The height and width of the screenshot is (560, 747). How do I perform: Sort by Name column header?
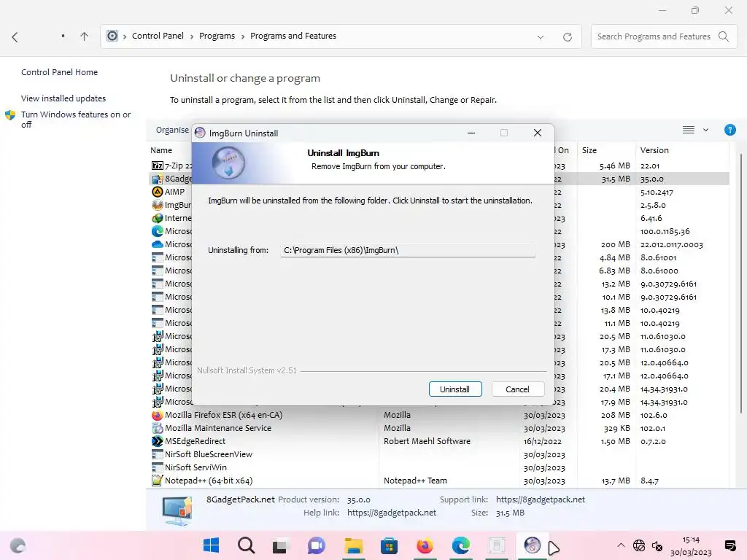[x=161, y=150]
